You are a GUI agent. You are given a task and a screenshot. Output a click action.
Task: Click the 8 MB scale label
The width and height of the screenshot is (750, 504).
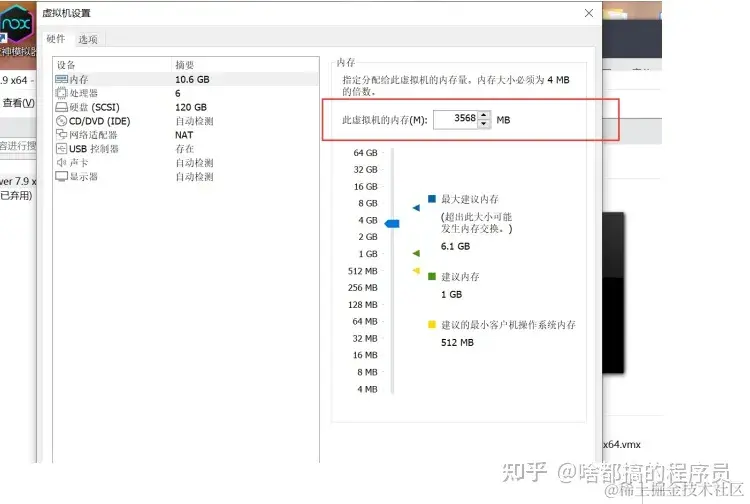[x=367, y=372]
